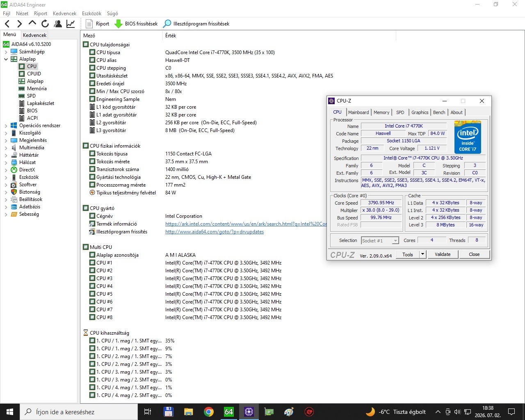Viewport: 525px width, 420px height.
Task: Switch to the Kedvencek tab
Action: pyautogui.click(x=34, y=35)
